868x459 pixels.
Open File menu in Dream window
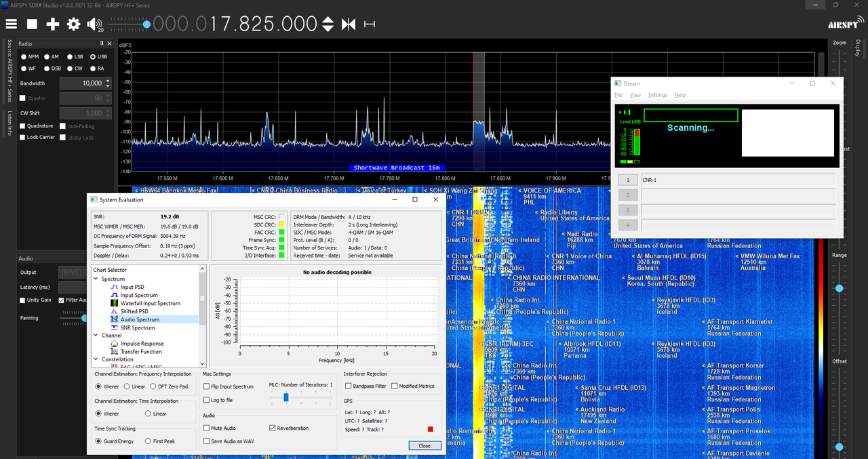click(x=618, y=95)
